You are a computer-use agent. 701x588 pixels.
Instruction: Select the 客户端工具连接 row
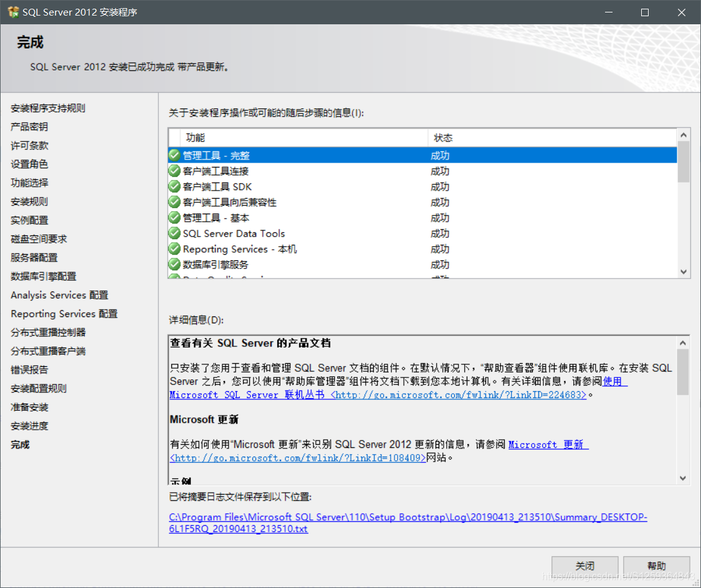[x=422, y=171]
